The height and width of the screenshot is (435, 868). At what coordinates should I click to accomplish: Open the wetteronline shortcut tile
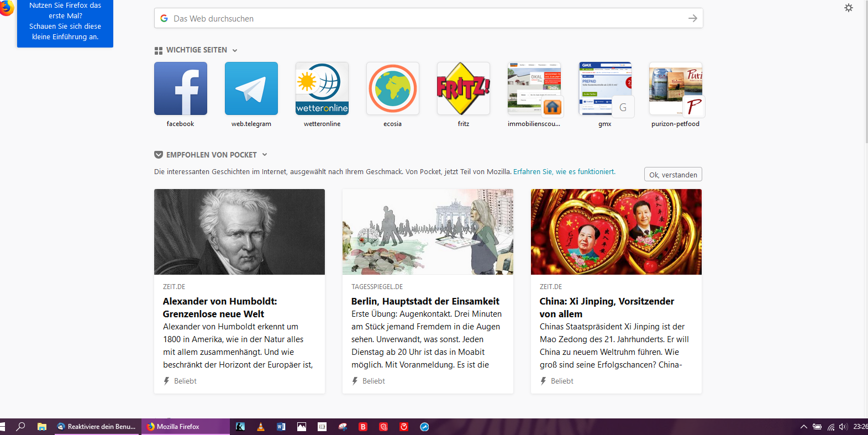point(322,88)
